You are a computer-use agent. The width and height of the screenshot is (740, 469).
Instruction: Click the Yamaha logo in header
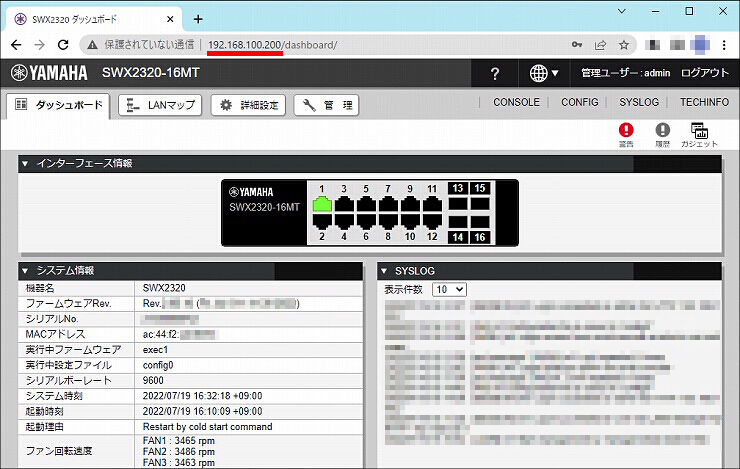[x=49, y=73]
